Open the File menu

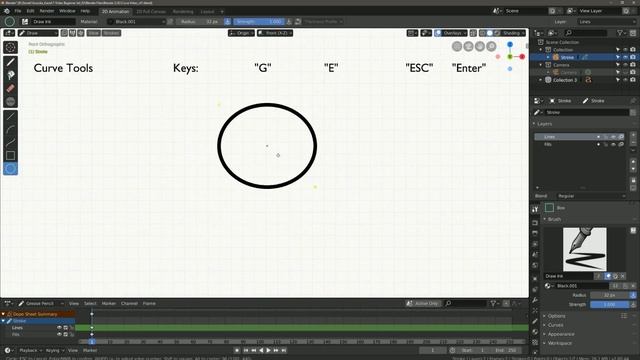point(18,11)
